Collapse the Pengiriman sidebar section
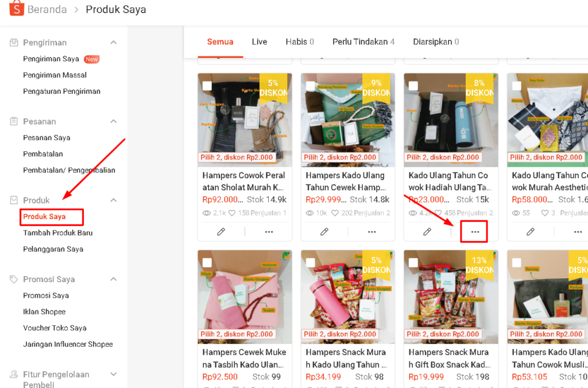The height and width of the screenshot is (388, 588). [114, 43]
